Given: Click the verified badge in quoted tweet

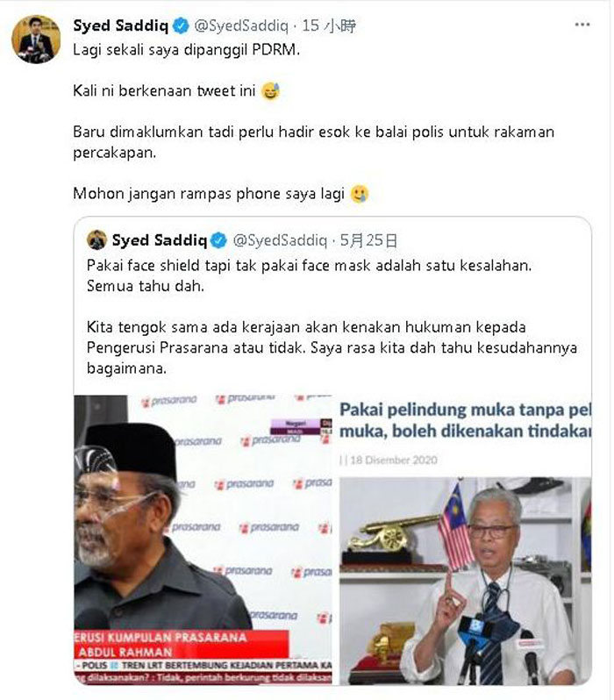Looking at the screenshot, I should click(218, 240).
